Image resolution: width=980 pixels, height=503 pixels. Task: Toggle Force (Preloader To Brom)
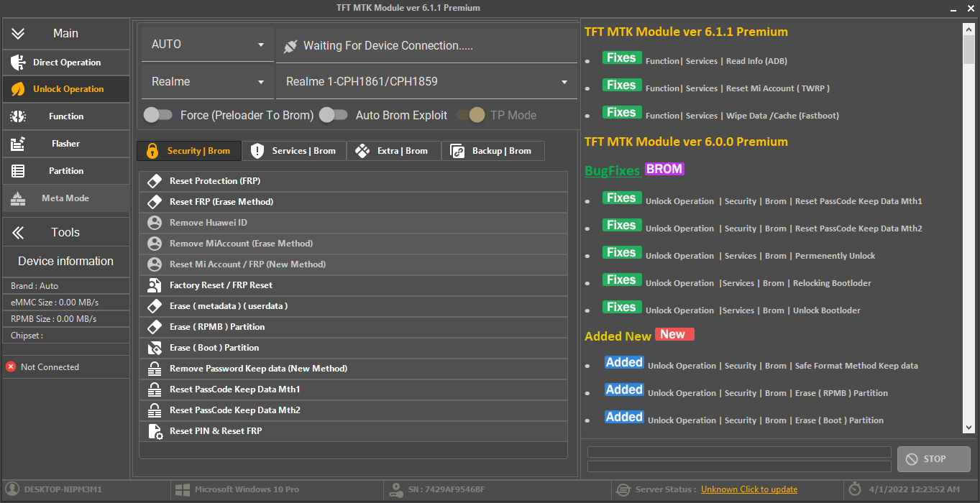pyautogui.click(x=158, y=114)
